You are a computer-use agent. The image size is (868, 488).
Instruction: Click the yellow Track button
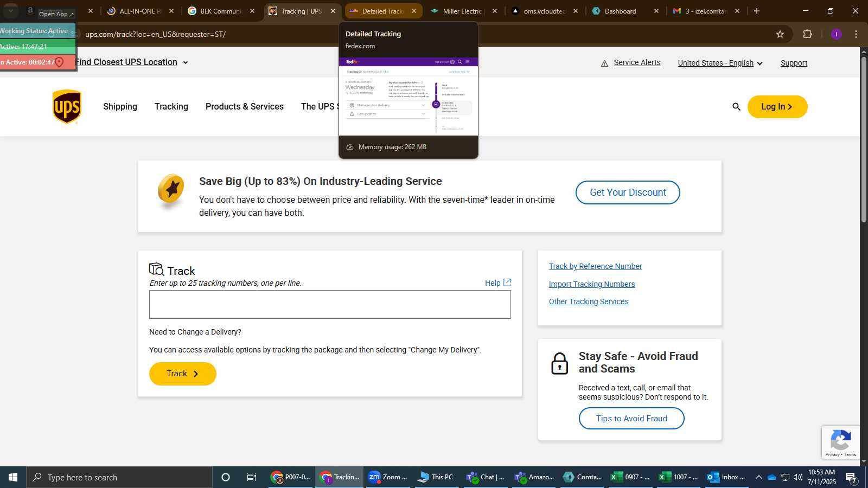click(183, 374)
